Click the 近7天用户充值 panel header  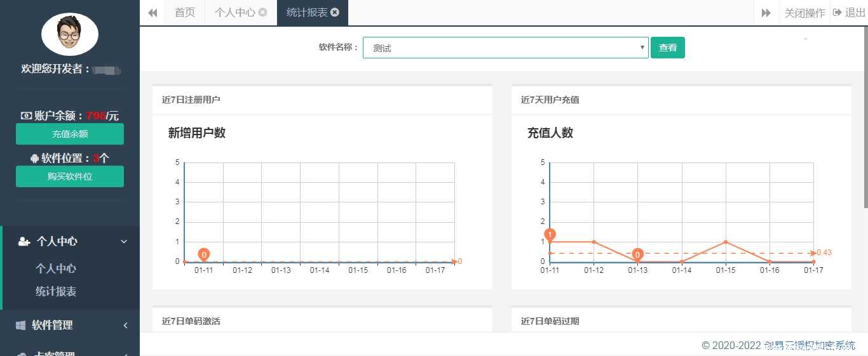[x=681, y=100]
